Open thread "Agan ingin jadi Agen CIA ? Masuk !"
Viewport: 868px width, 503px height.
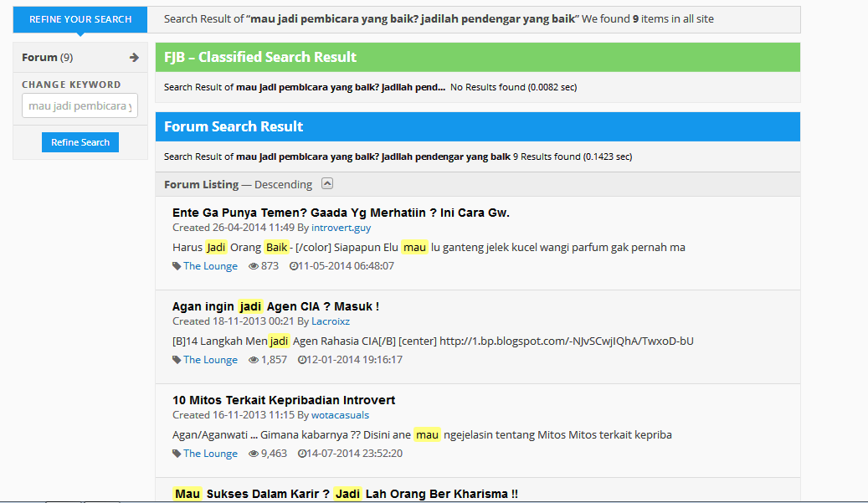(x=275, y=306)
